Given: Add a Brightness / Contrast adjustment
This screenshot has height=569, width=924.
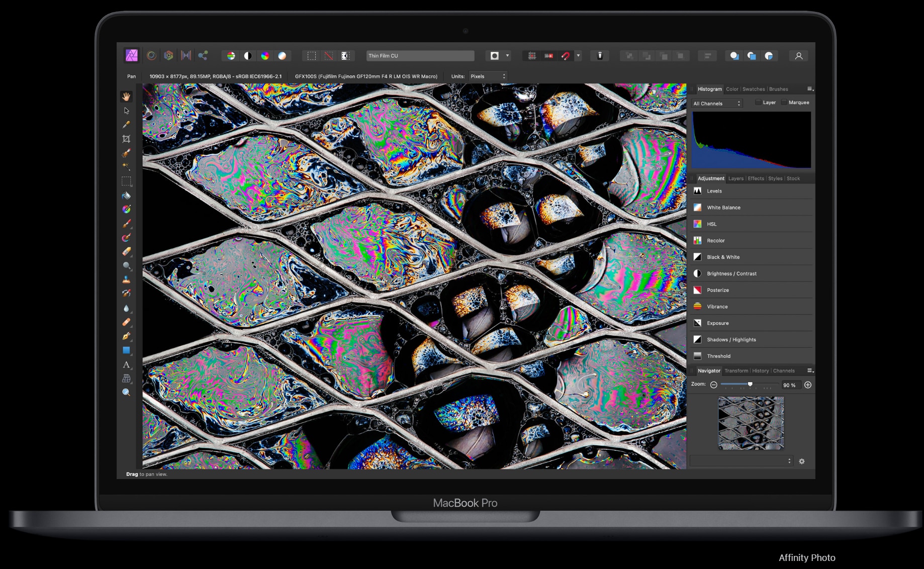Looking at the screenshot, I should point(731,273).
